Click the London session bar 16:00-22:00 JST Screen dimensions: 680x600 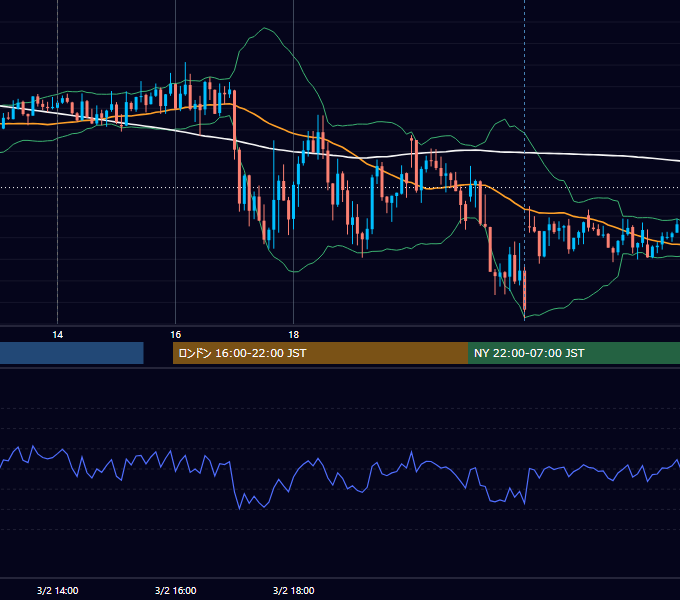(x=320, y=353)
